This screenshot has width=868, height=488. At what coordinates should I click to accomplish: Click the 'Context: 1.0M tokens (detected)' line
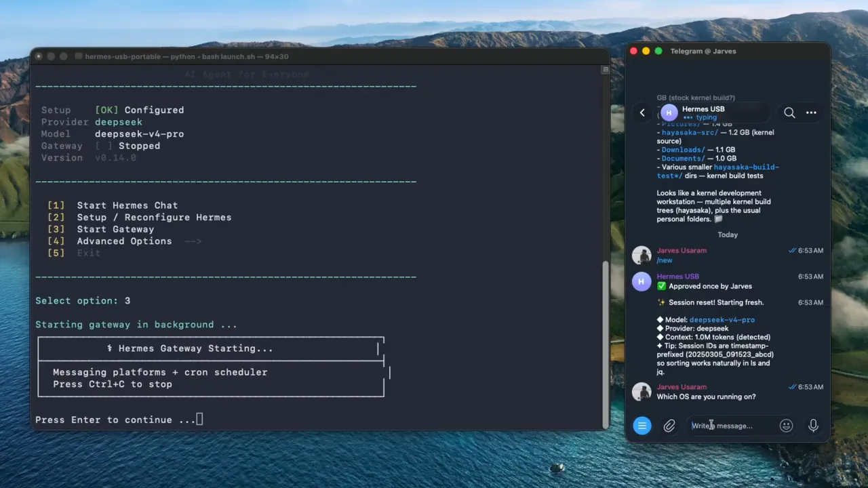click(713, 337)
